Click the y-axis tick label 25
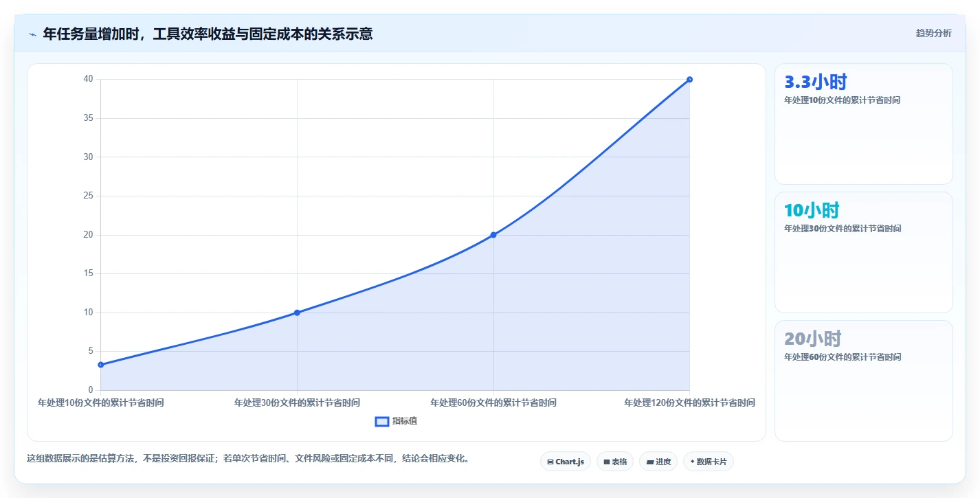 click(89, 196)
